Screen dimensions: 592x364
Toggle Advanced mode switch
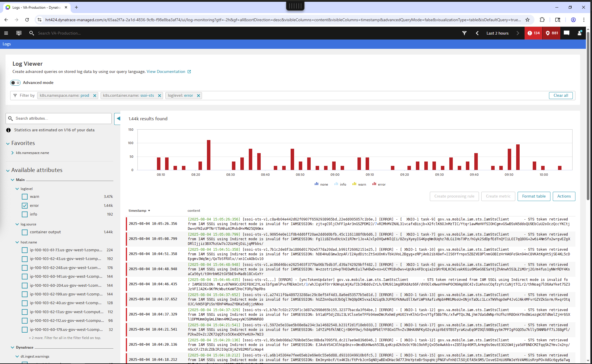click(15, 83)
